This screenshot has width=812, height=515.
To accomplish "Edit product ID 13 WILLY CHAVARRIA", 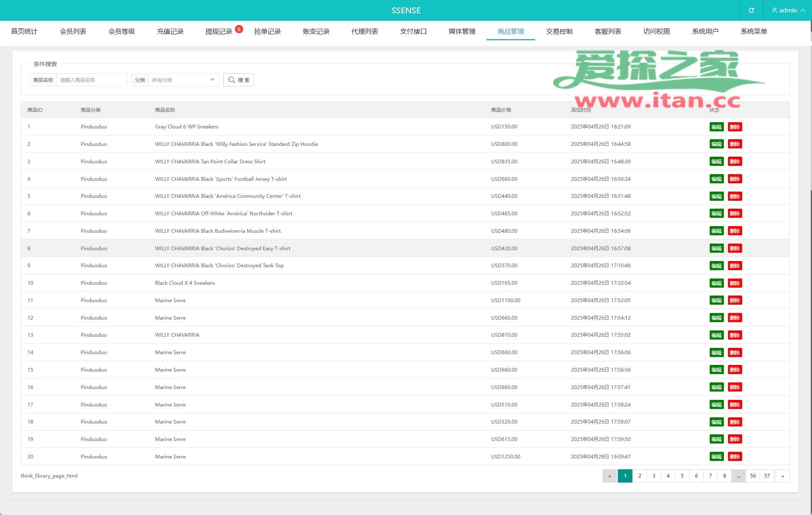I will click(716, 335).
